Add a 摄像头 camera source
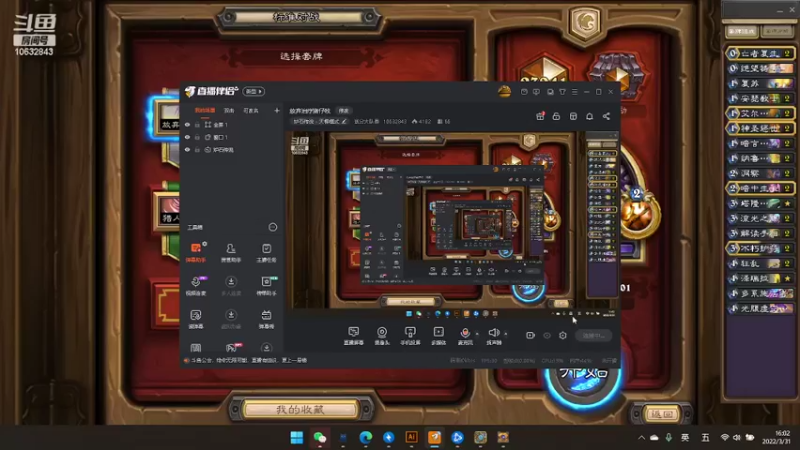Screen dimensions: 800x450 click(x=382, y=336)
